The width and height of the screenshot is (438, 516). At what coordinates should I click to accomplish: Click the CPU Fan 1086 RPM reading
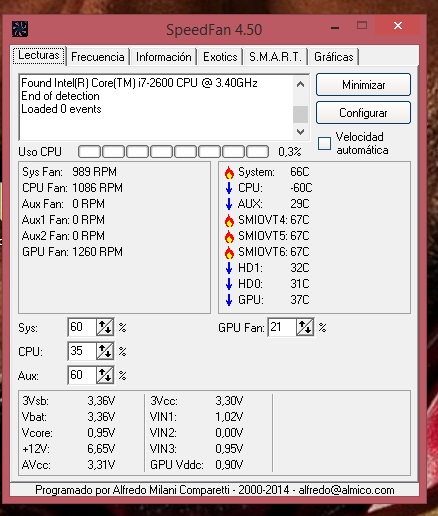point(72,188)
